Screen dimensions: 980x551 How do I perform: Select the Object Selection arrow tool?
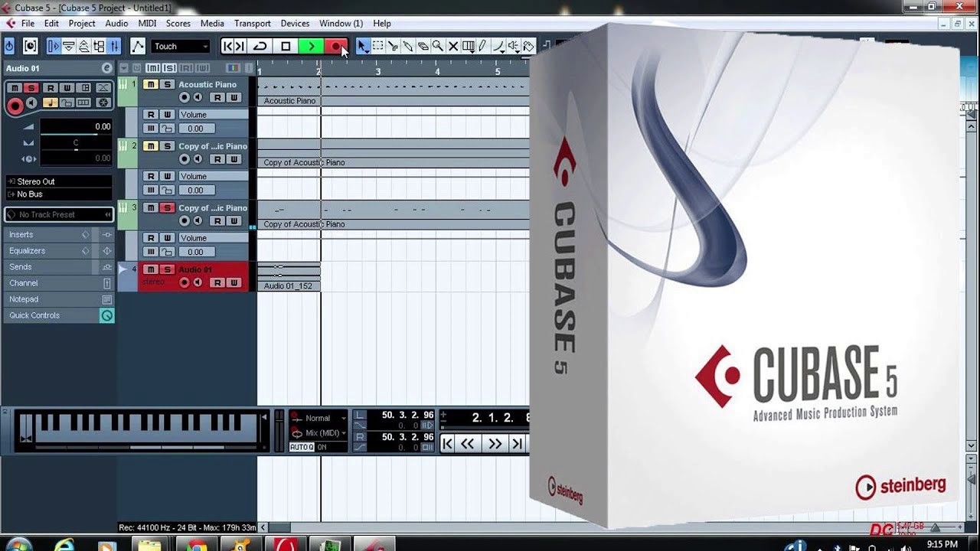[362, 47]
